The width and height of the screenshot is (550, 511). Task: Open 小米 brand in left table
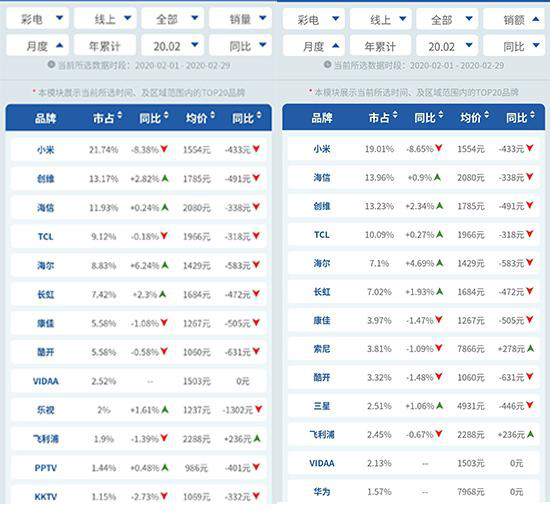tap(46, 150)
